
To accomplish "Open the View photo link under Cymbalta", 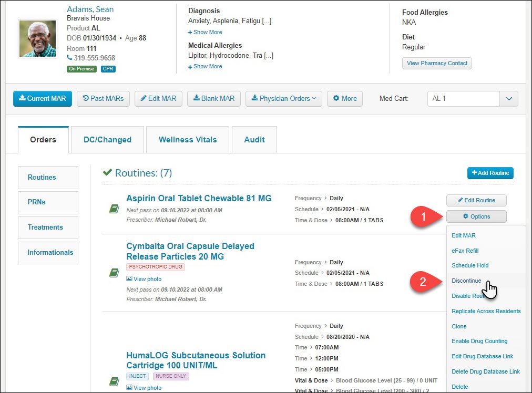I will pyautogui.click(x=144, y=279).
